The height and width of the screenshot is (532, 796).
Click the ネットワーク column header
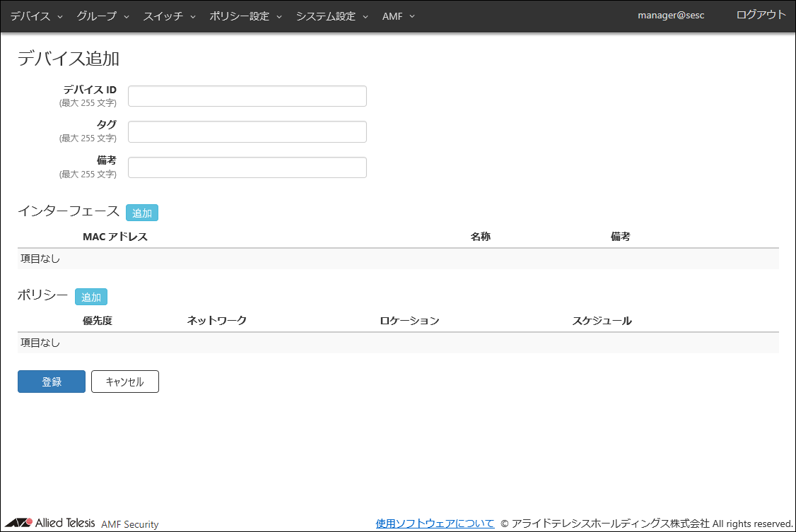[217, 321]
